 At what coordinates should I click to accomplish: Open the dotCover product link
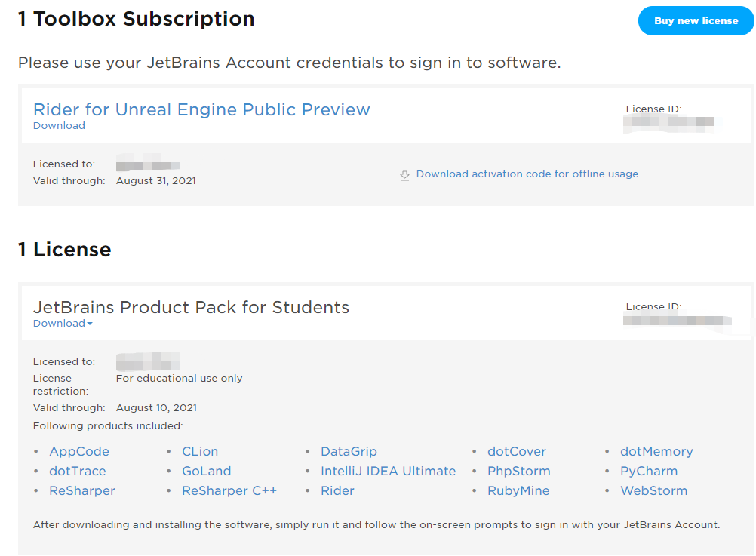(x=516, y=451)
